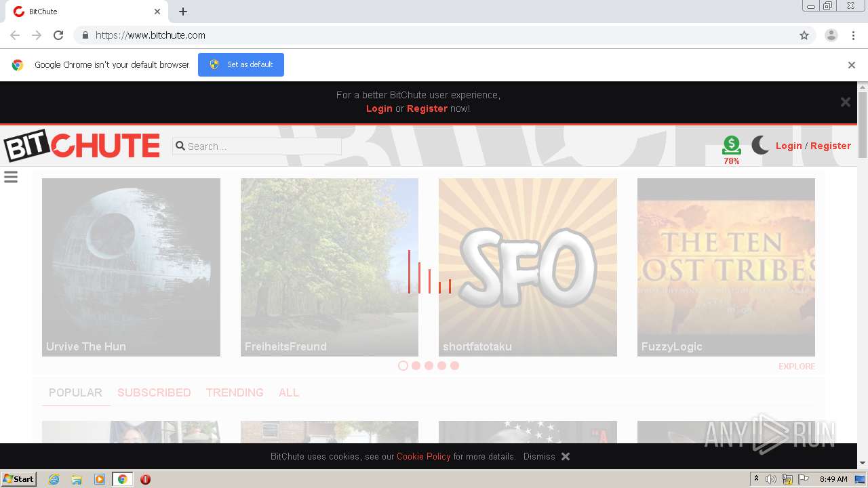Select fifth carousel dot

[454, 365]
